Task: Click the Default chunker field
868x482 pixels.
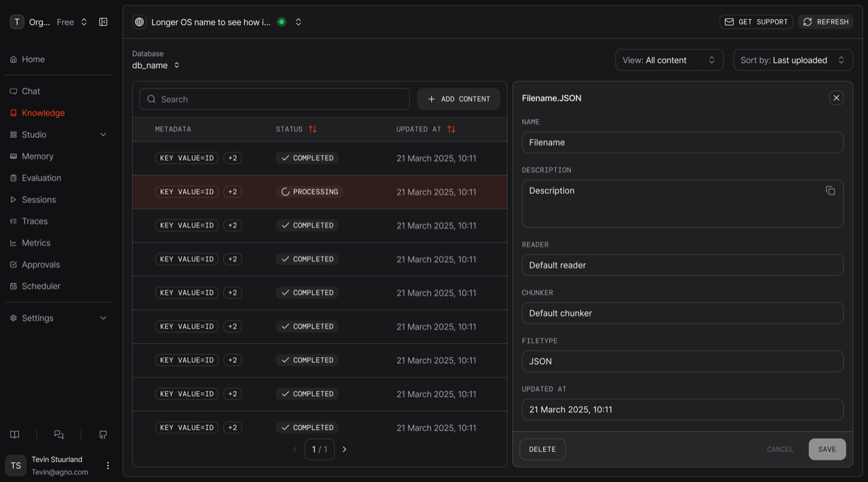Action: (682, 313)
